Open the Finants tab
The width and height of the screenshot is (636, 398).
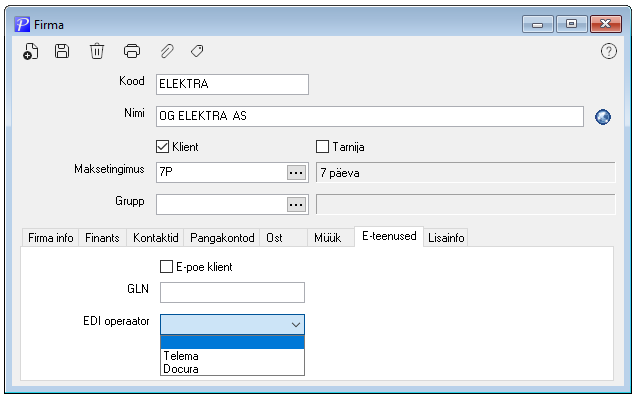(102, 238)
